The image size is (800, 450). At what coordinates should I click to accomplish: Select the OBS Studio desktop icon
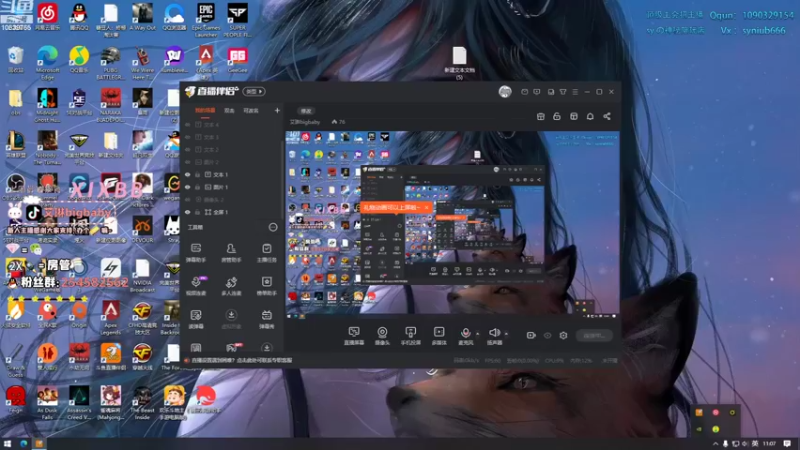[x=15, y=186]
